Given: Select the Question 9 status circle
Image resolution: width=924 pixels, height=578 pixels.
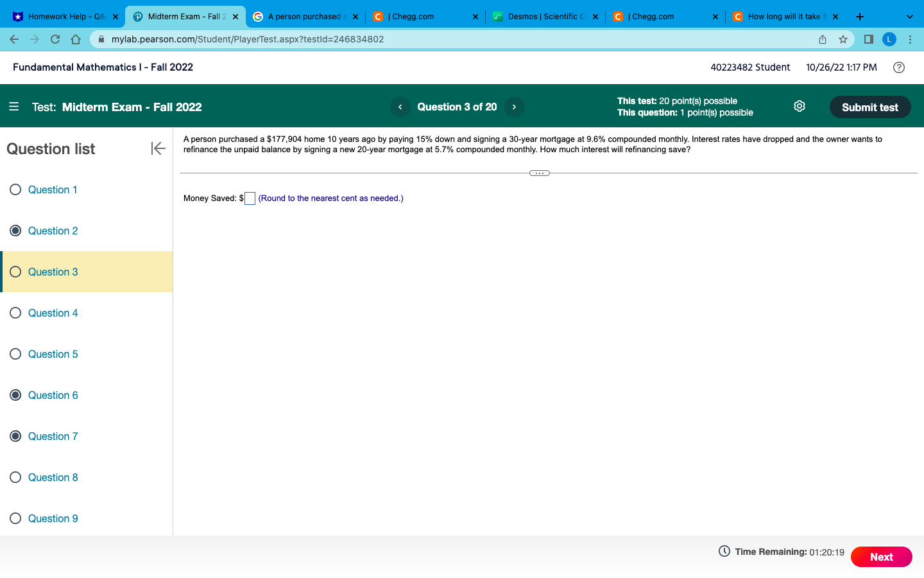Looking at the screenshot, I should pyautogui.click(x=15, y=518).
